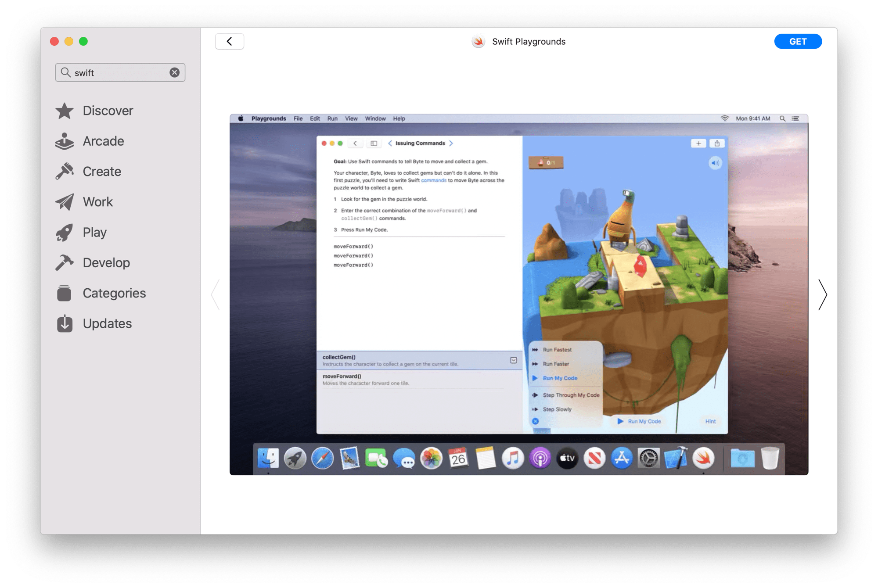This screenshot has height=588, width=878.
Task: Expand the collectGem() suggestion details
Action: [x=513, y=360]
